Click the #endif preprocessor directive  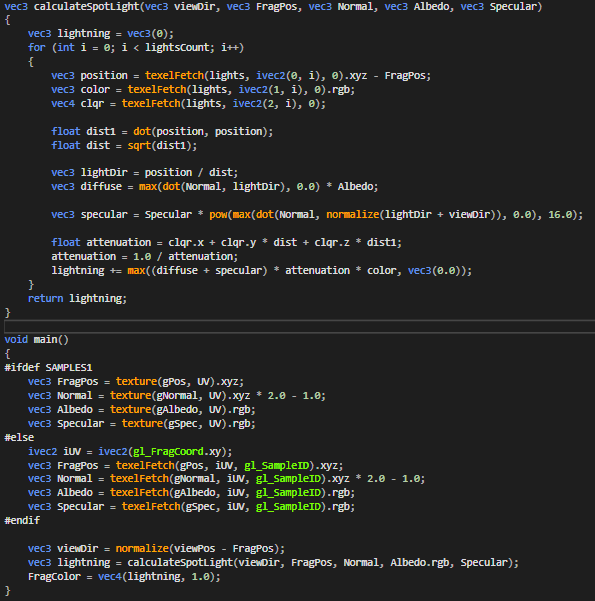[22, 521]
